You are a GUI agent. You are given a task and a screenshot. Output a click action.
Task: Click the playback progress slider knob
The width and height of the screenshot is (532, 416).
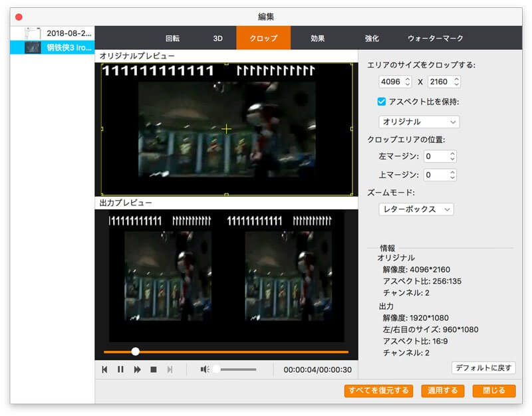[x=136, y=352]
